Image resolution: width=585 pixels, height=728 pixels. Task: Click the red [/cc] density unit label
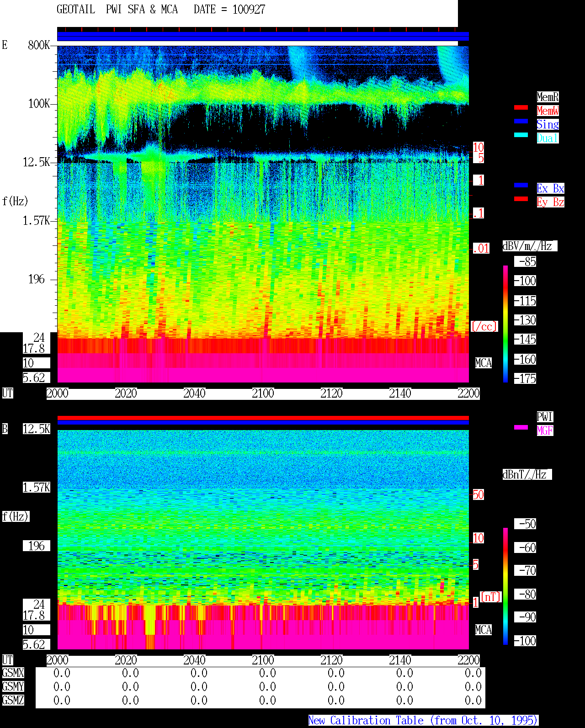(x=484, y=326)
